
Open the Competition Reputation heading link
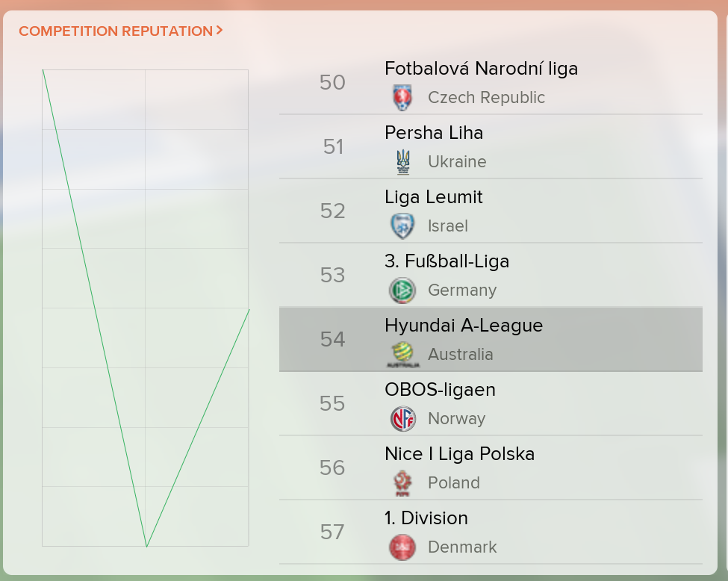tap(116, 31)
